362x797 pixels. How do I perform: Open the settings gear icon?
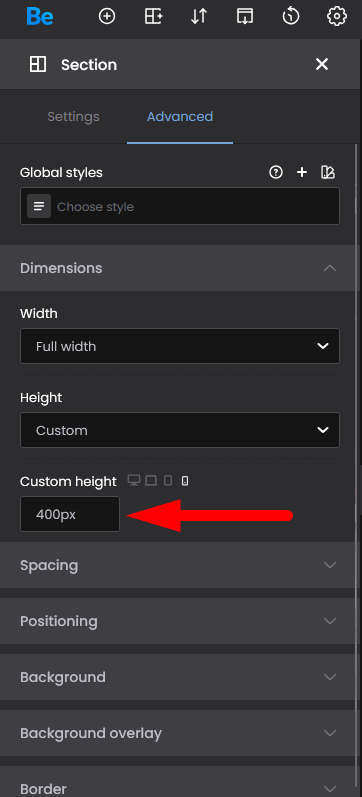336,17
